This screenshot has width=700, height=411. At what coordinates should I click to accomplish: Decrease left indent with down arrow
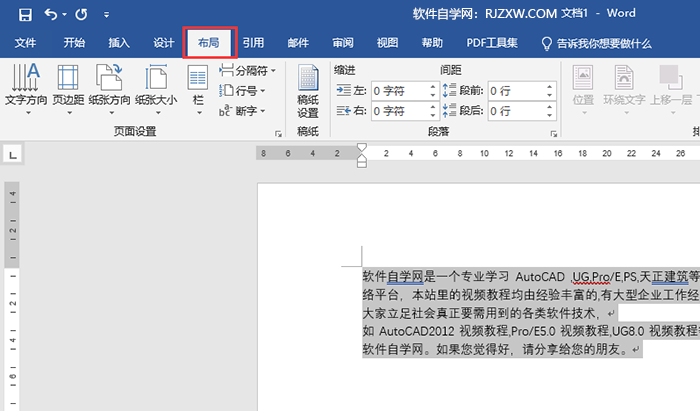click(x=433, y=95)
